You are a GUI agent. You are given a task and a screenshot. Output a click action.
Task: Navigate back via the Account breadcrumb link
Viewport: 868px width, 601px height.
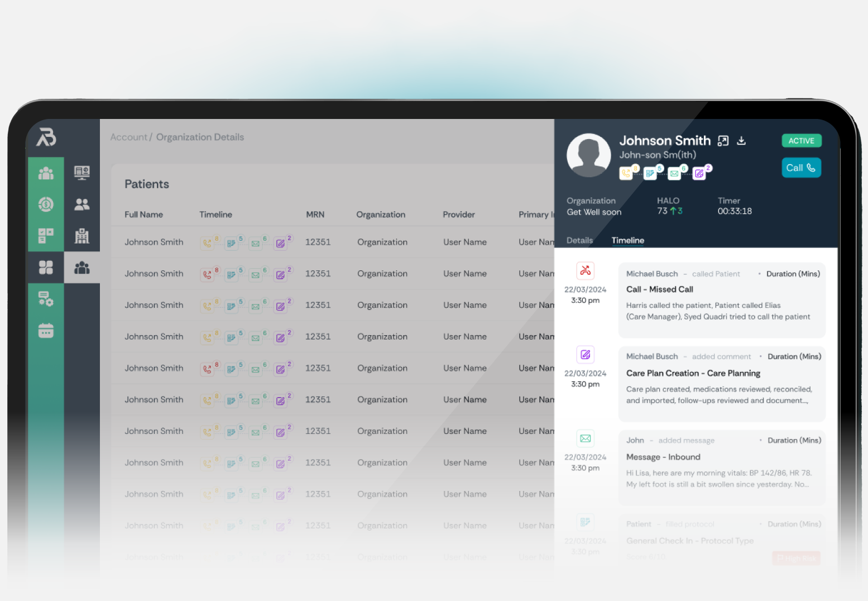coord(128,137)
